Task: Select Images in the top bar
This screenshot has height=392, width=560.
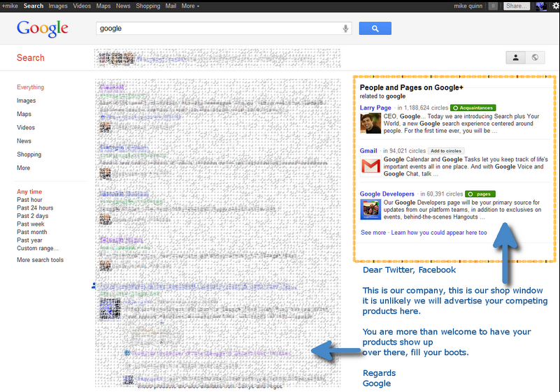Action: tap(58, 6)
